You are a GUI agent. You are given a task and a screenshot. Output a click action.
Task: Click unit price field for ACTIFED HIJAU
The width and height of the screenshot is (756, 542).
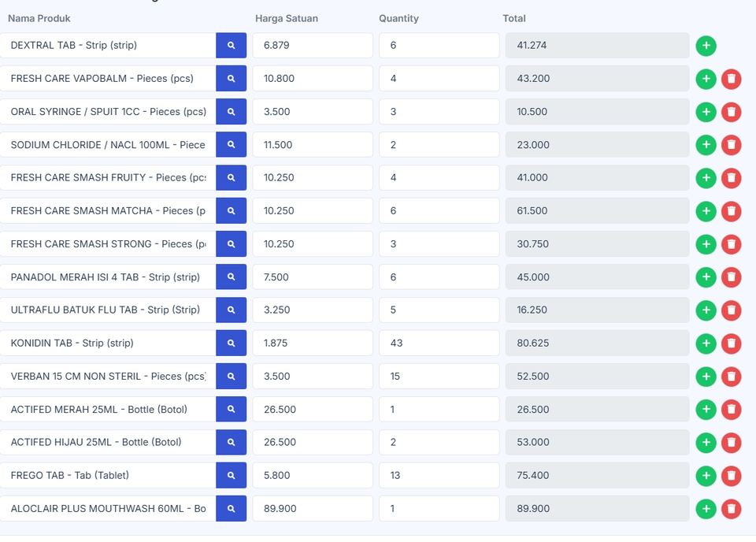[312, 443]
